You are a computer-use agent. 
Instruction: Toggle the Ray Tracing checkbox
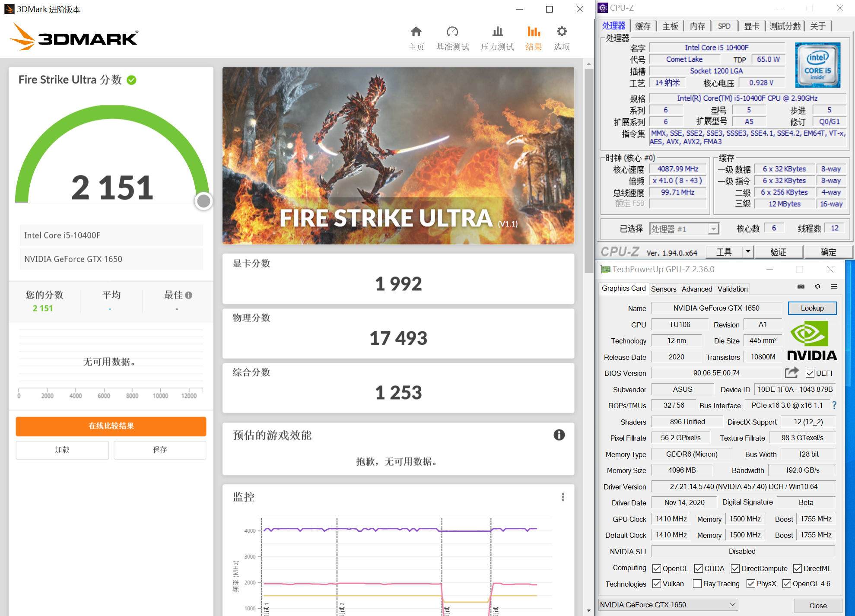pyautogui.click(x=697, y=584)
